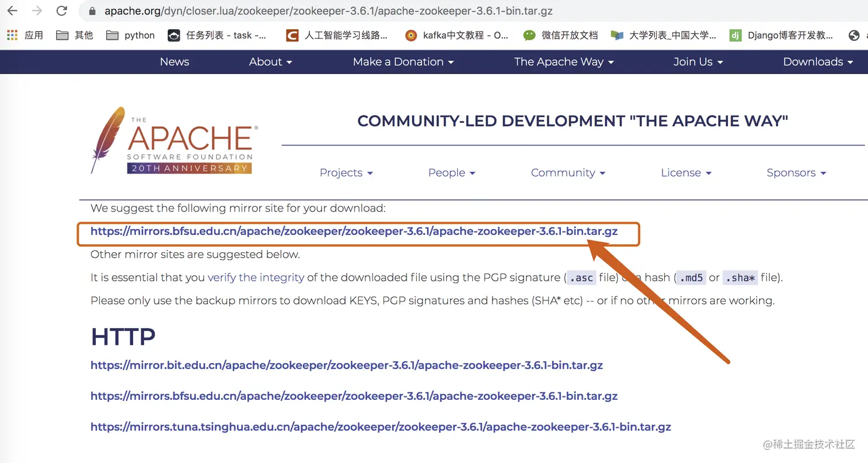Open the 其他 bookmark folder
Image resolution: width=868 pixels, height=463 pixels.
tap(75, 35)
